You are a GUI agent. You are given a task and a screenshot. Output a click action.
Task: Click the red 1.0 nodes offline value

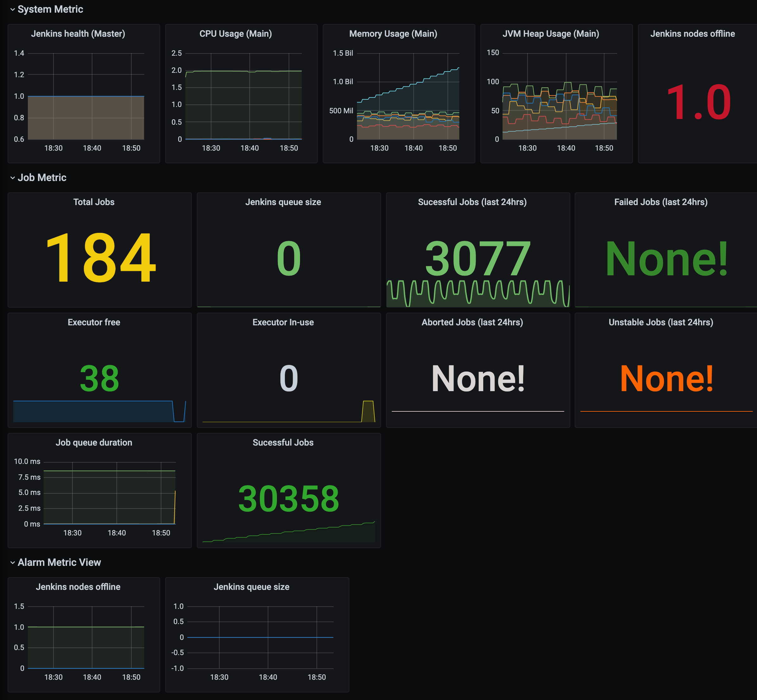pos(698,103)
